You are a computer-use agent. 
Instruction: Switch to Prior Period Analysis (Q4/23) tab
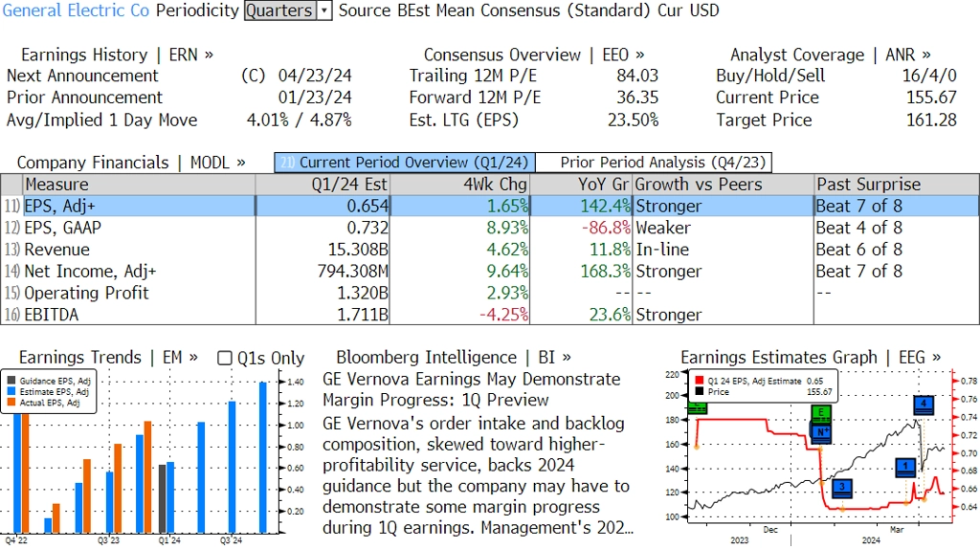655,163
